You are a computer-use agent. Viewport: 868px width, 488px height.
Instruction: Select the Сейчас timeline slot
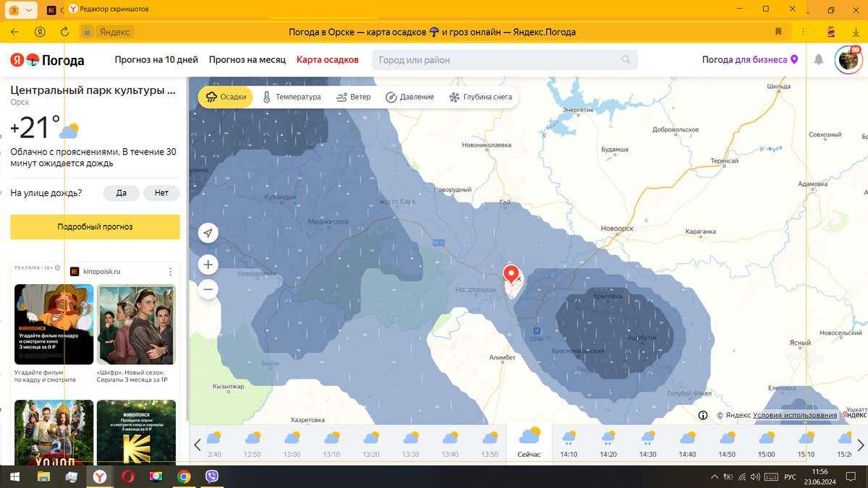pyautogui.click(x=529, y=443)
